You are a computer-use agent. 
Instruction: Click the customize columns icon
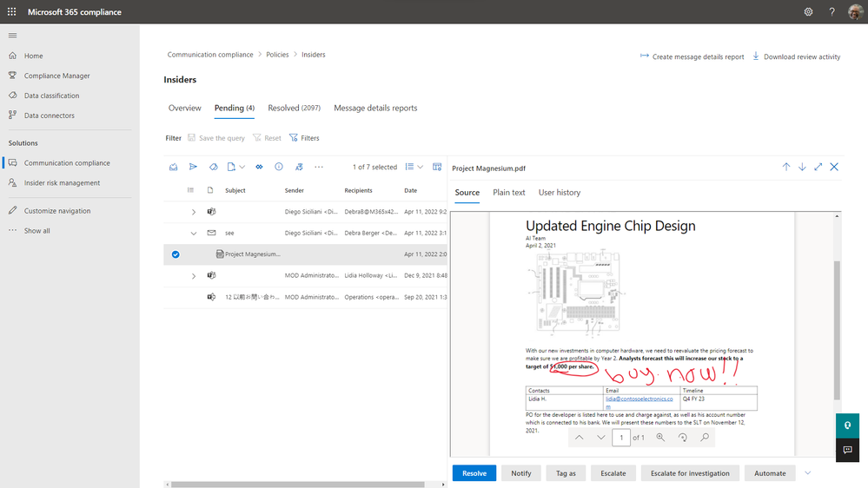[437, 167]
